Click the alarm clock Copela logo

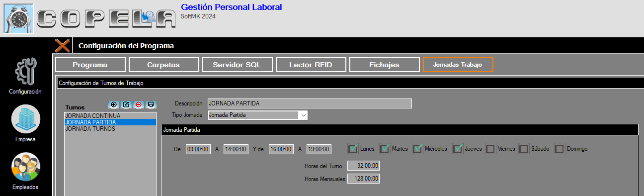18,18
